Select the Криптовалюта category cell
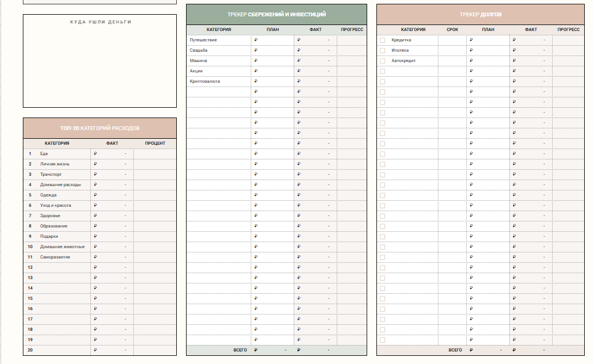 click(218, 82)
